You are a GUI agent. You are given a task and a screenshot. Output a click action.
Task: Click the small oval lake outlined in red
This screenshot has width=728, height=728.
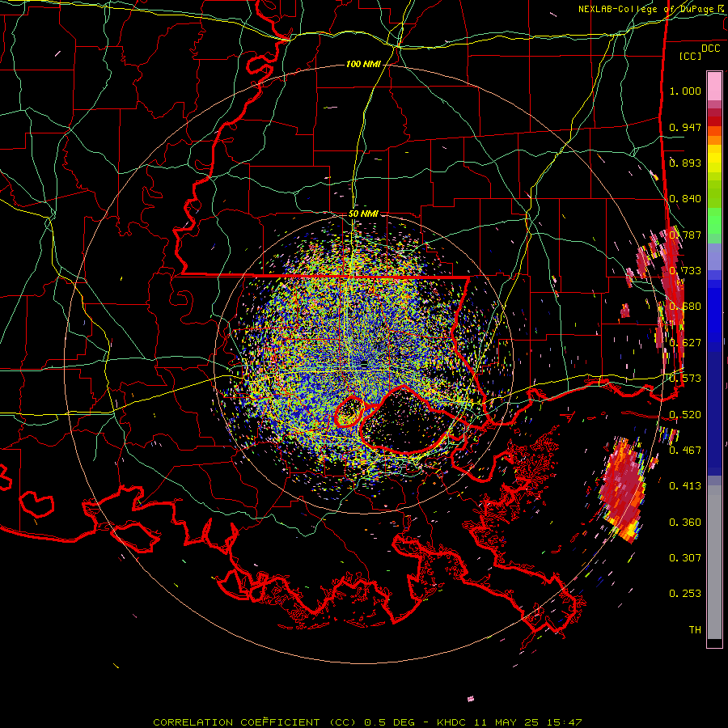click(349, 412)
